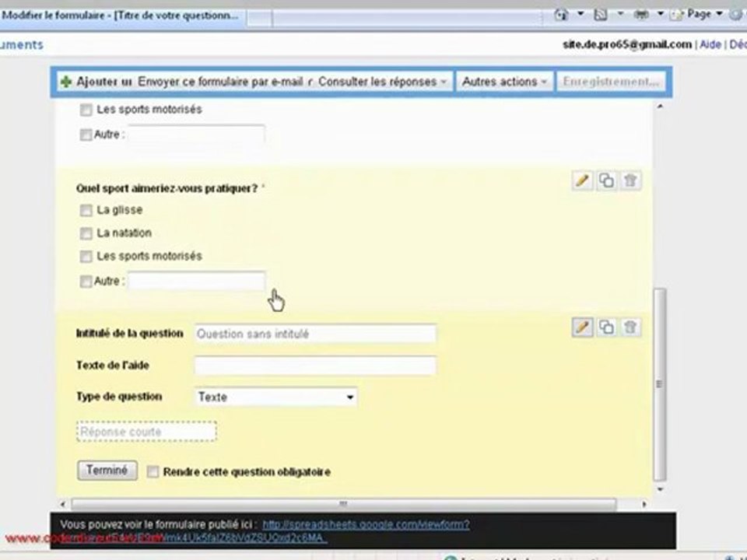Check 'Autre' box in second question

click(x=86, y=281)
